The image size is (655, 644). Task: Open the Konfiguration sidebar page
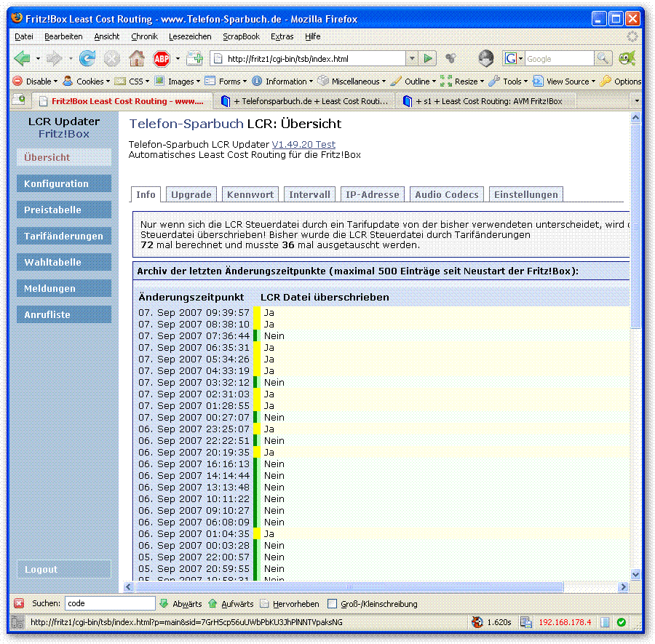(64, 184)
